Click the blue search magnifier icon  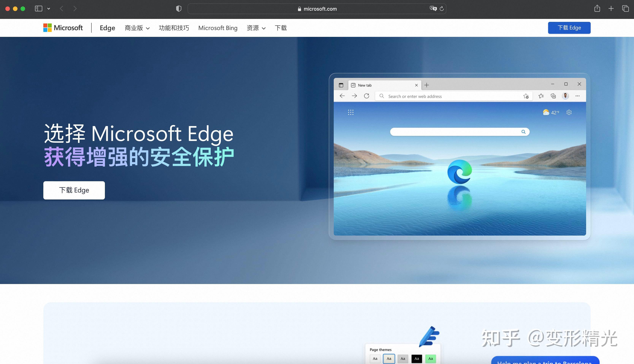(x=523, y=132)
